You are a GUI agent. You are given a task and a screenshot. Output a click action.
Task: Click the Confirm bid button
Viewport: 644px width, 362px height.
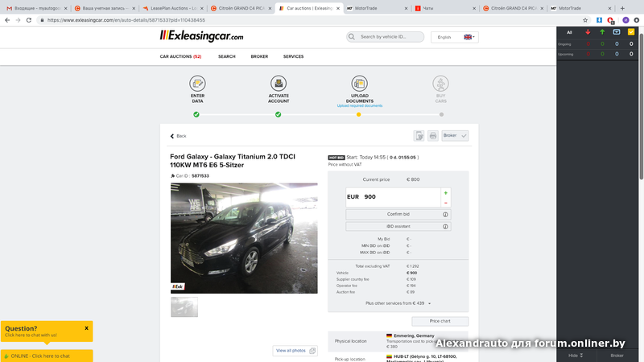point(398,214)
